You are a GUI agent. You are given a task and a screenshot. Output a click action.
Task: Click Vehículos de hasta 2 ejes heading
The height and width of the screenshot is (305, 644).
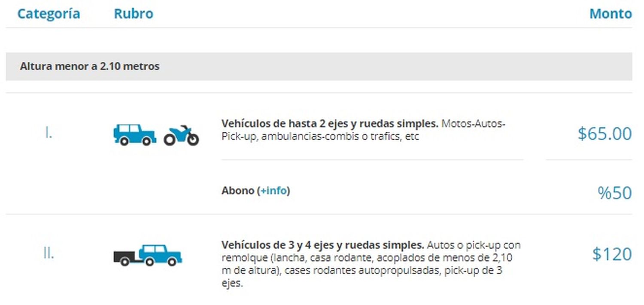(x=330, y=124)
